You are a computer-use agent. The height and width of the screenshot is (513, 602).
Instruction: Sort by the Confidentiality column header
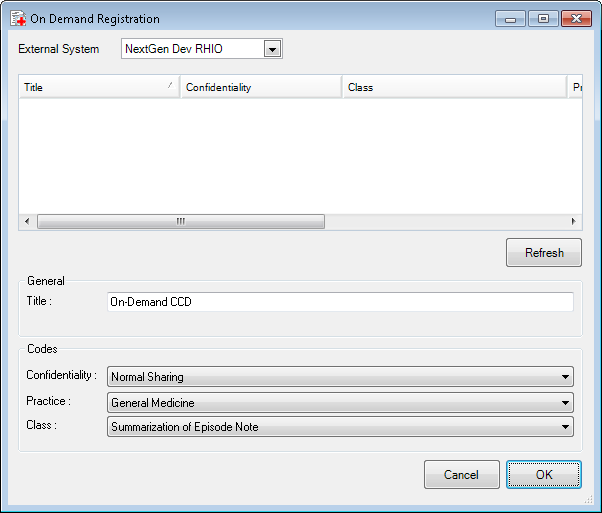tap(261, 87)
